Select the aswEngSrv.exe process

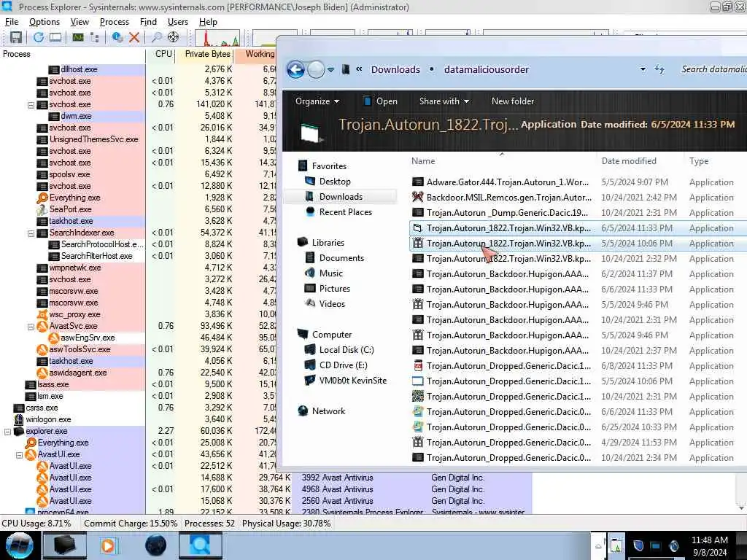[x=88, y=338]
